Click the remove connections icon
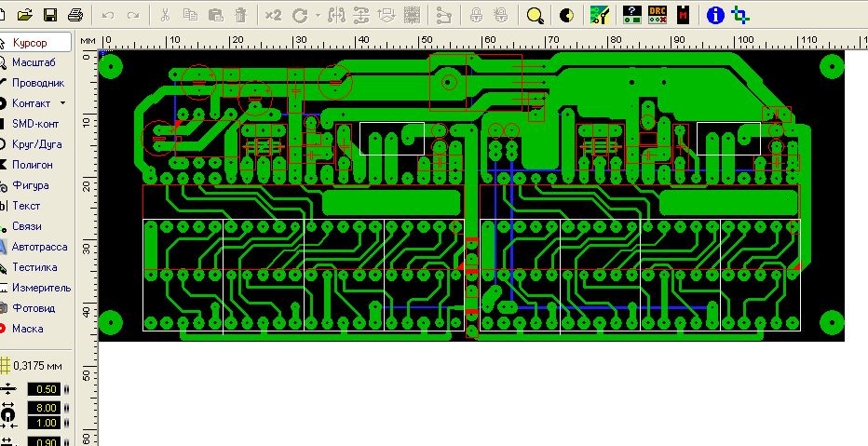Image resolution: width=868 pixels, height=446 pixels. (444, 16)
